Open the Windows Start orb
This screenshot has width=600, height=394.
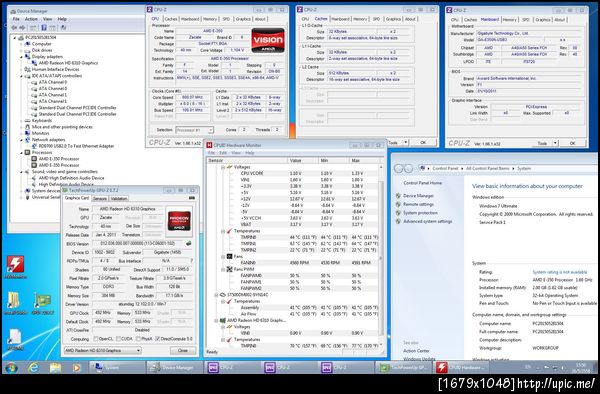(11, 368)
